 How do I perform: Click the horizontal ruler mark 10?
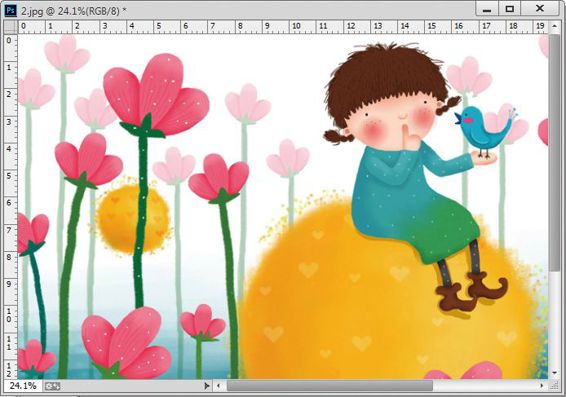(x=296, y=26)
